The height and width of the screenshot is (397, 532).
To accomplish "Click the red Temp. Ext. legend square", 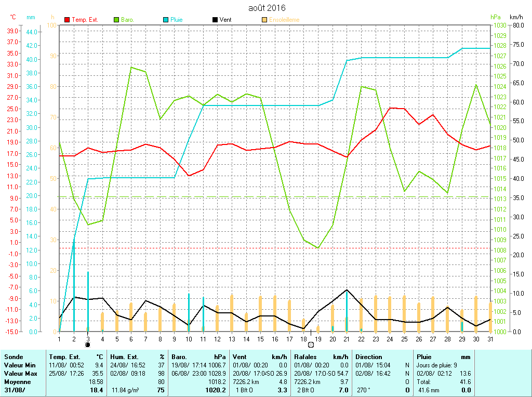I will (67, 20).
